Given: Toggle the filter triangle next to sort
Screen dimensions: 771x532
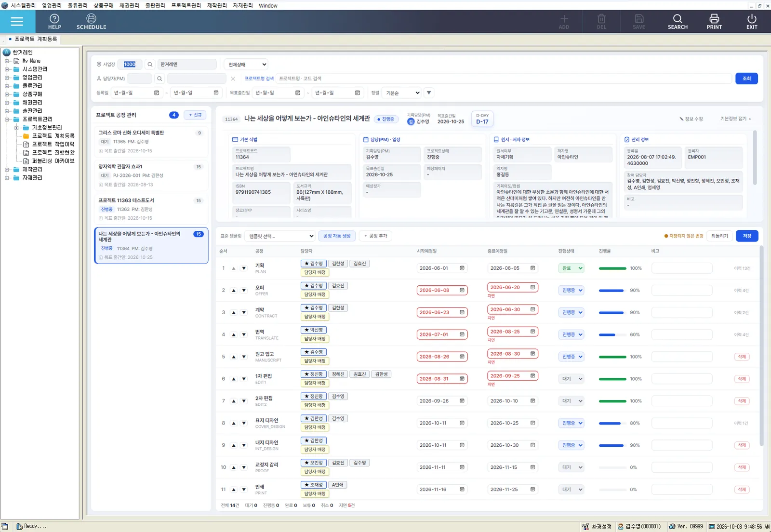Looking at the screenshot, I should [x=429, y=93].
